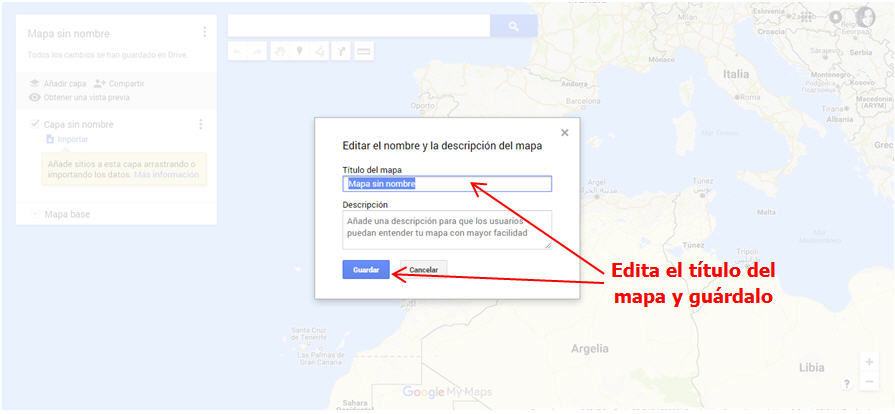The height and width of the screenshot is (414, 895).
Task: Toggle the Capa sin nombre layer checkbox
Action: tap(35, 124)
